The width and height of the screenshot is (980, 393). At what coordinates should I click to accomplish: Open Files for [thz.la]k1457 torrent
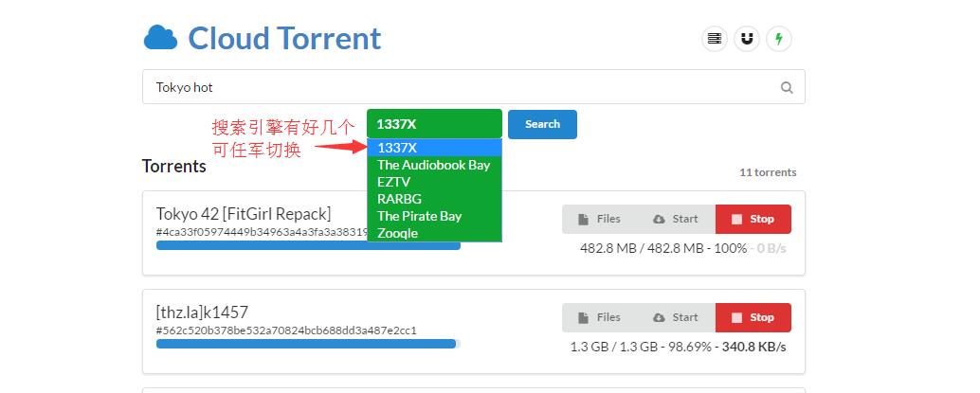(599, 317)
